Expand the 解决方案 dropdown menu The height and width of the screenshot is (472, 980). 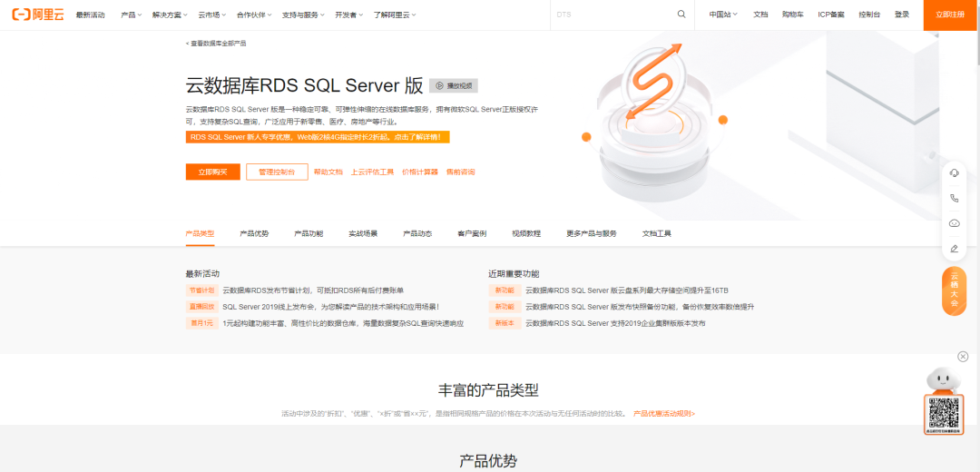(170, 15)
